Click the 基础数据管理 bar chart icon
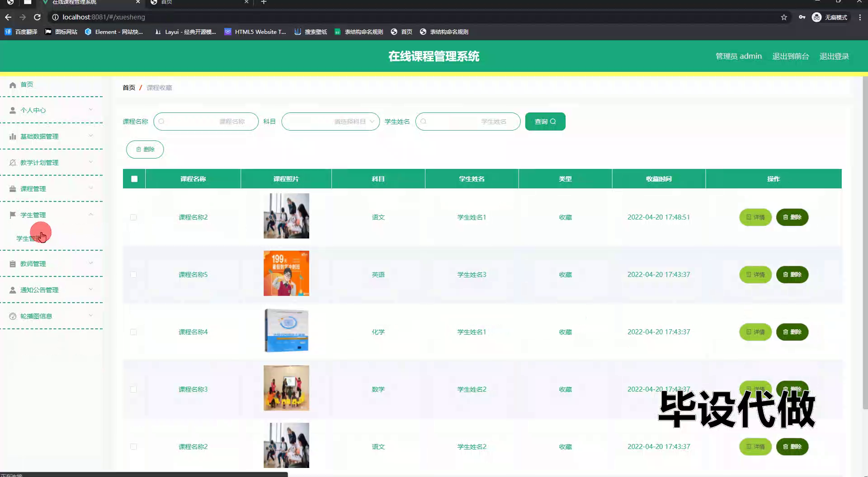The image size is (868, 477). (13, 136)
